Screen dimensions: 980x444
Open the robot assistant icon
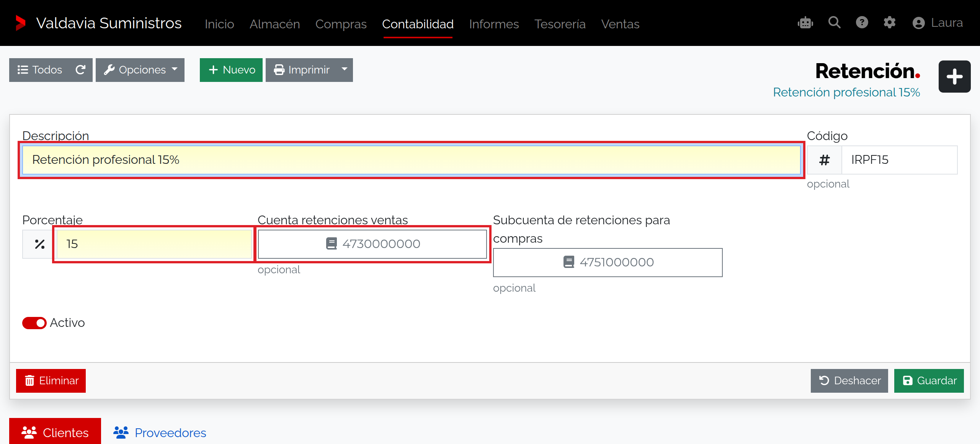[x=805, y=23]
